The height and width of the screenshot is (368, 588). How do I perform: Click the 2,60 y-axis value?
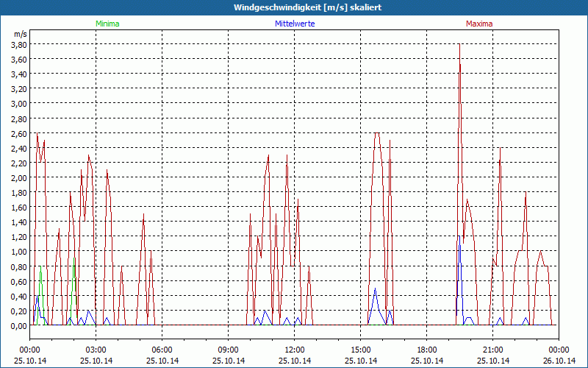coord(19,134)
